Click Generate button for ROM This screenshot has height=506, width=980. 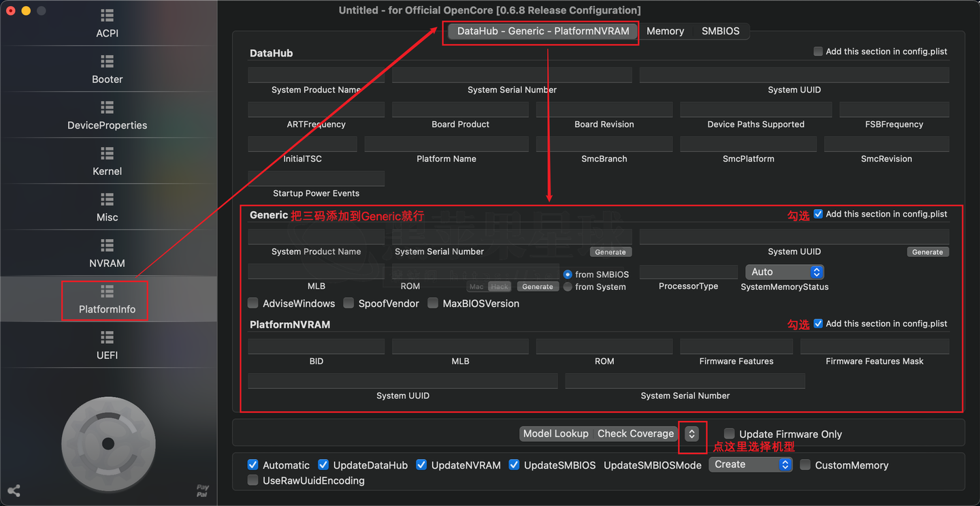pyautogui.click(x=538, y=287)
